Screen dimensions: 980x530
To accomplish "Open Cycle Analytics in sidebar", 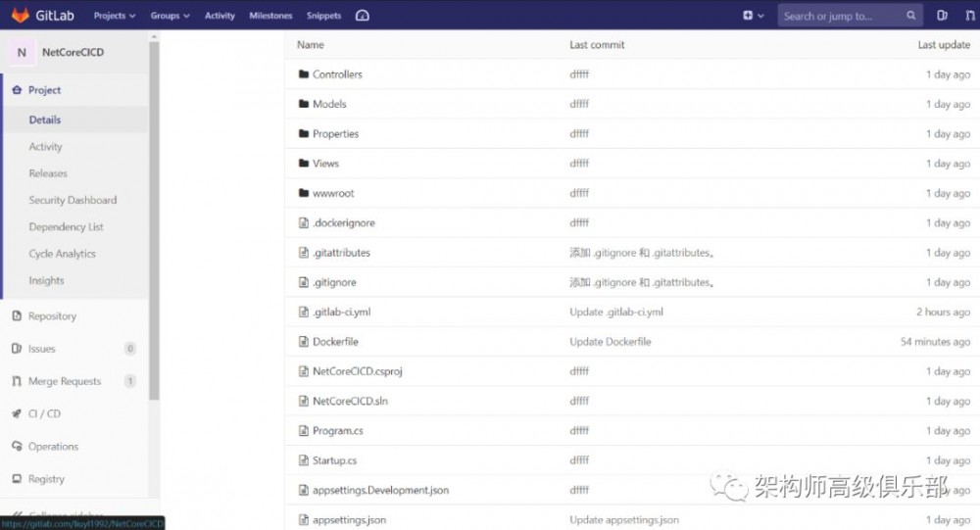I will 63,254.
